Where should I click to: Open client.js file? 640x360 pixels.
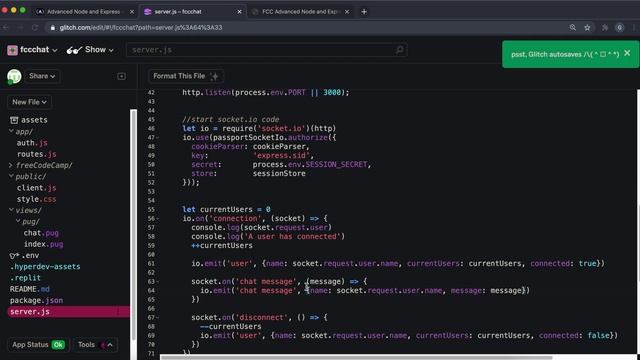coord(36,188)
